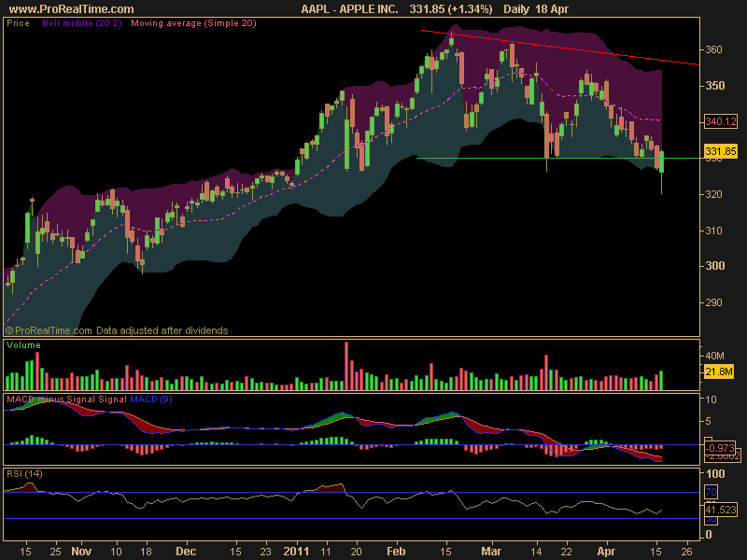Click the tallest red volume bar

(346, 366)
